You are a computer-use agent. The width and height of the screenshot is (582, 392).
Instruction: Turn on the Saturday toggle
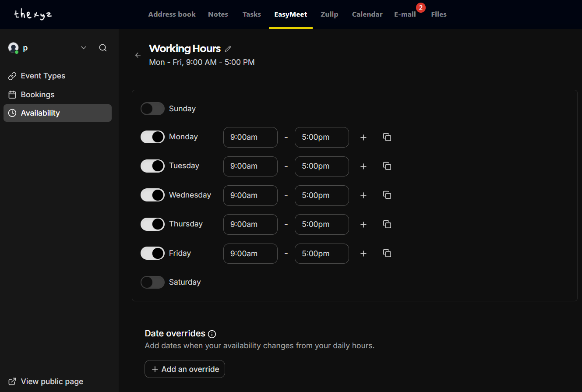[x=152, y=282]
